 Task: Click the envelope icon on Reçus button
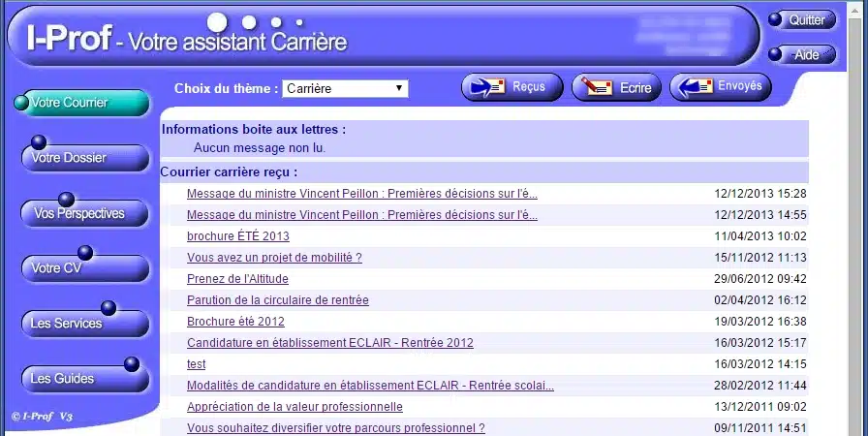[487, 87]
